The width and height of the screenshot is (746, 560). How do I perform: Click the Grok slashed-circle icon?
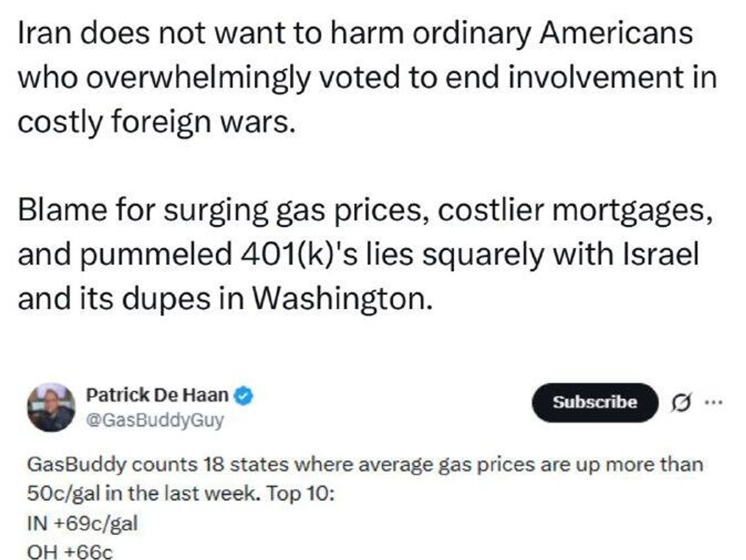681,403
